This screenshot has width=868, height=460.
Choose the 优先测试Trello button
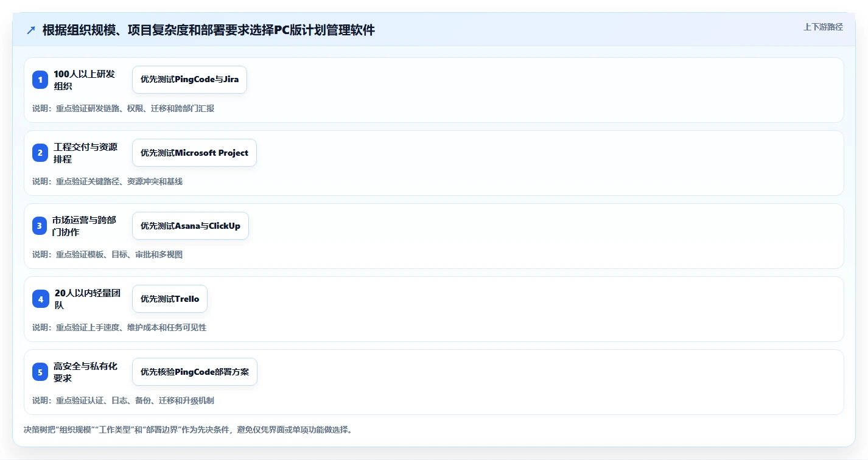(170, 299)
